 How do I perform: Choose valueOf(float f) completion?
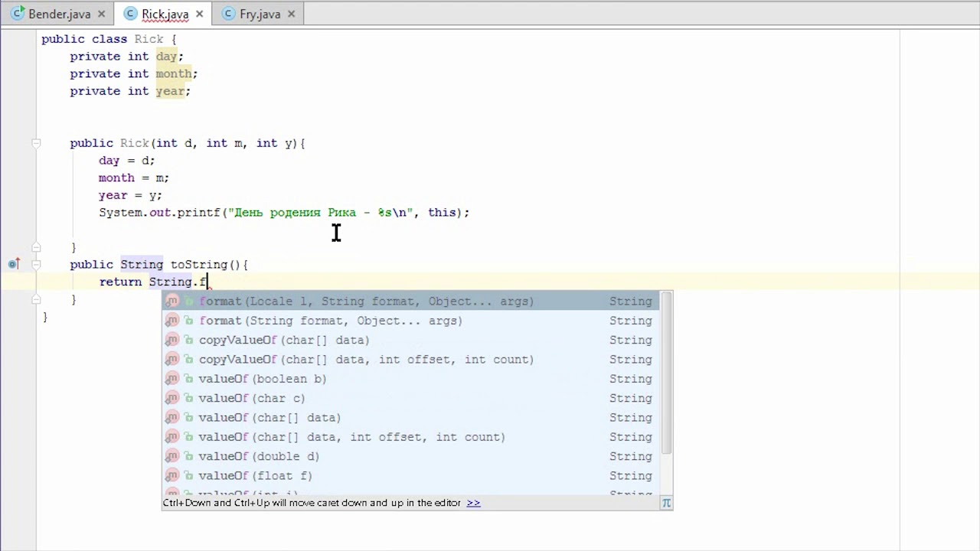[410, 476]
